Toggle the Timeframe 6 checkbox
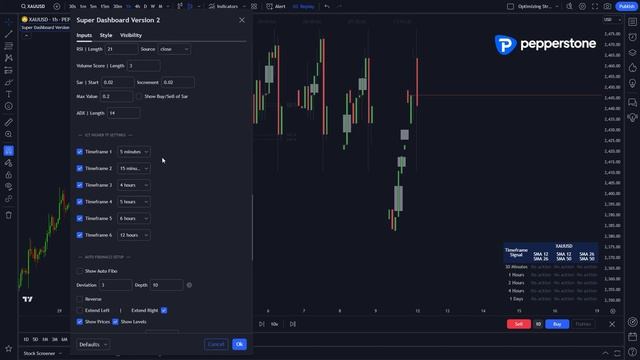The width and height of the screenshot is (640, 360). [x=80, y=235]
